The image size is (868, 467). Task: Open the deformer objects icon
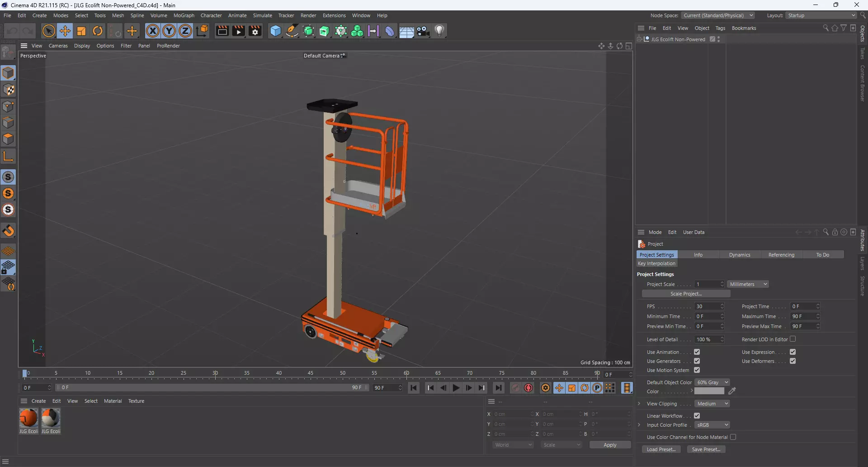coord(390,31)
